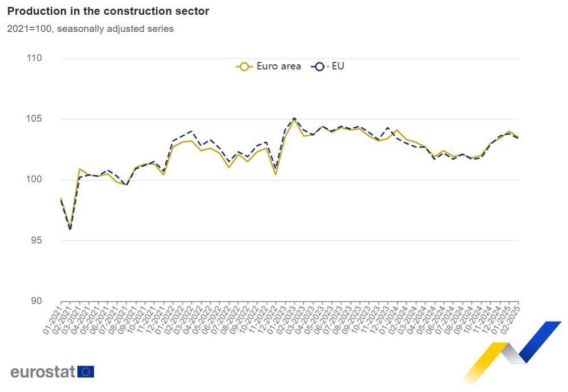Click the '2021=100, seasonally adjusted series' subtitle
Viewport: 568px width, 392px height.
tap(90, 29)
